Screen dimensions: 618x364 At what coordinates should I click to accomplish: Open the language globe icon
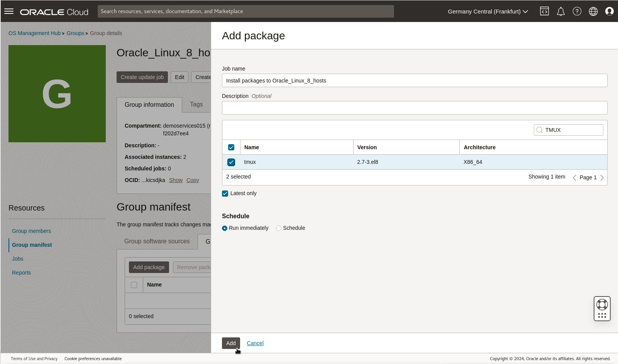point(593,11)
